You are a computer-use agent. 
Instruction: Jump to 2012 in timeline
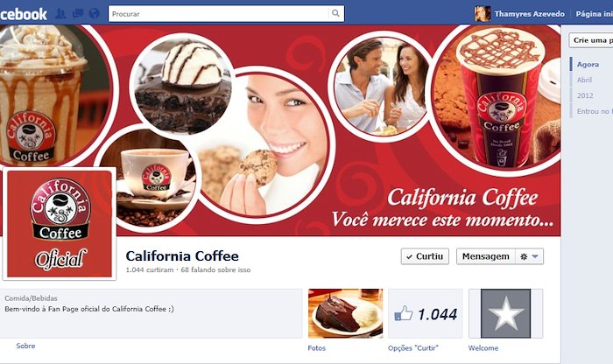(x=585, y=95)
